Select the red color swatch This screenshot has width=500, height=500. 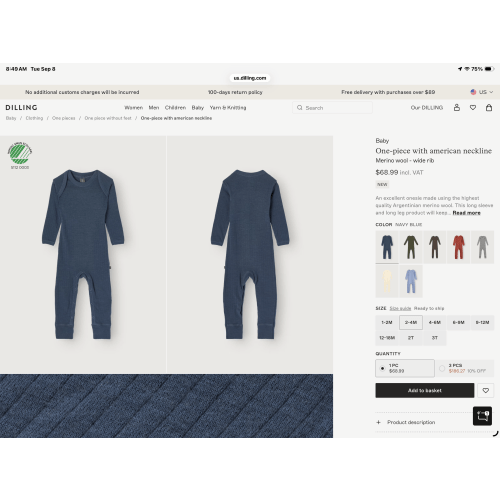pyautogui.click(x=458, y=247)
